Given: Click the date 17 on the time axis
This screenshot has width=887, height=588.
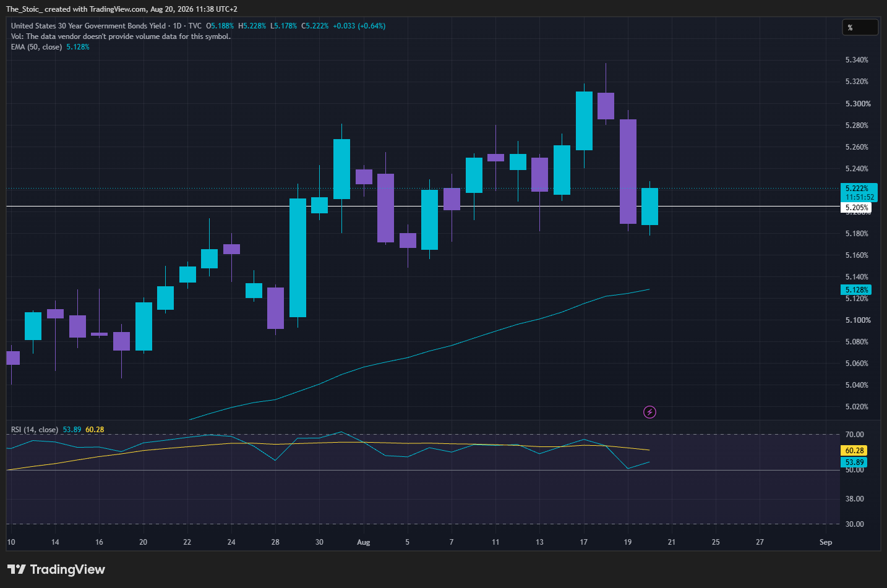Looking at the screenshot, I should coord(583,542).
